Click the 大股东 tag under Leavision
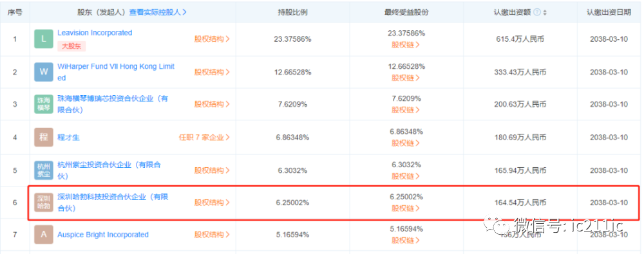Screen dimensions: 644x254 71,46
